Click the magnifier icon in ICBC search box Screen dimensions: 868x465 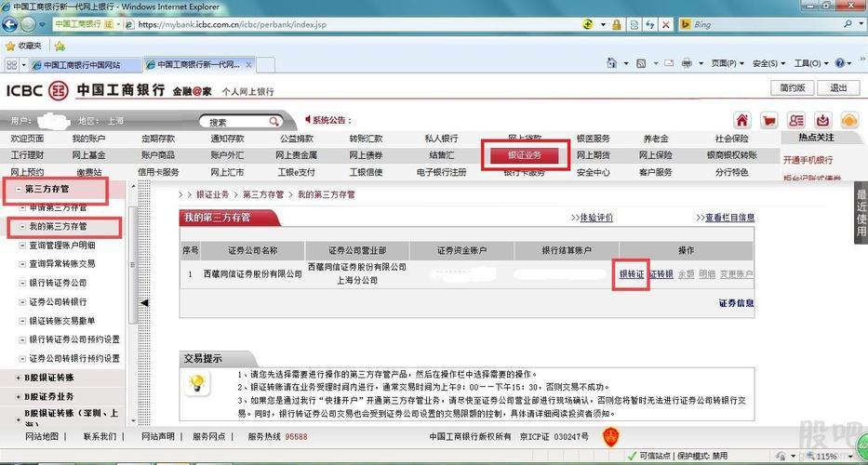tap(274, 121)
